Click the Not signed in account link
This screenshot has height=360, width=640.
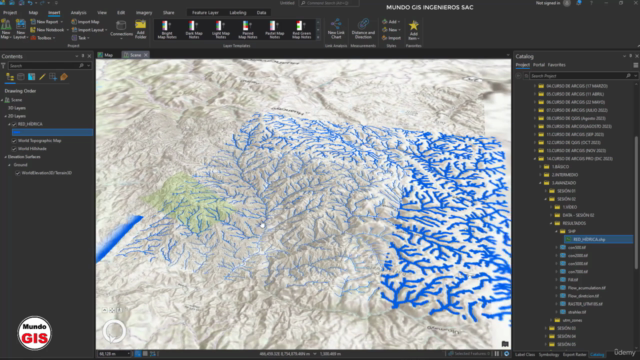[549, 3]
